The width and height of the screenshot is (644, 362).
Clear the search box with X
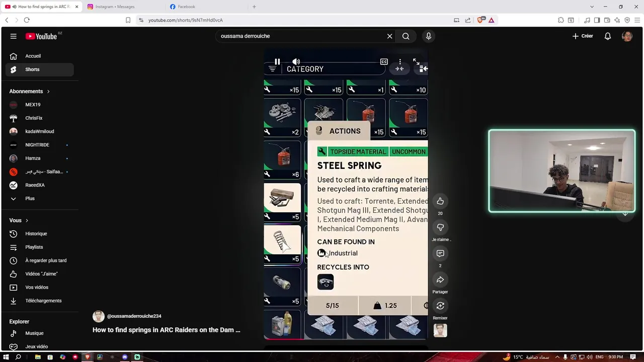coord(389,36)
